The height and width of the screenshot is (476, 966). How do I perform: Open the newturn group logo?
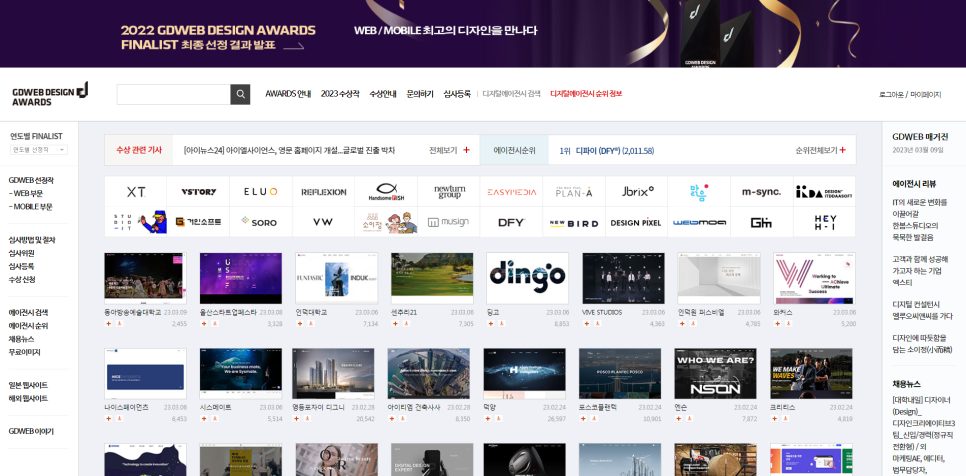click(448, 192)
